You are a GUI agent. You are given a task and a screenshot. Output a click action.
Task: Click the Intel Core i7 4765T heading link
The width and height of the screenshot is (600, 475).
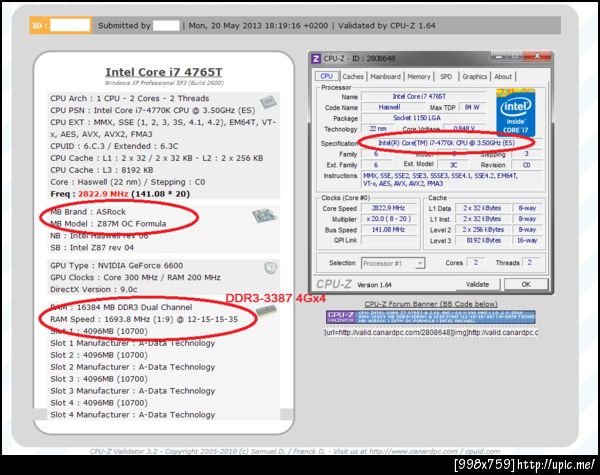point(164,72)
